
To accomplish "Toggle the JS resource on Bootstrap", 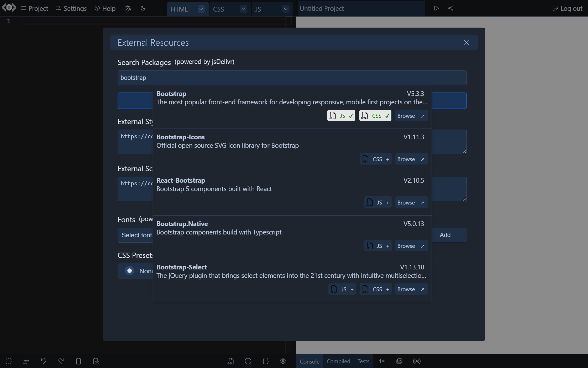I will [x=341, y=115].
